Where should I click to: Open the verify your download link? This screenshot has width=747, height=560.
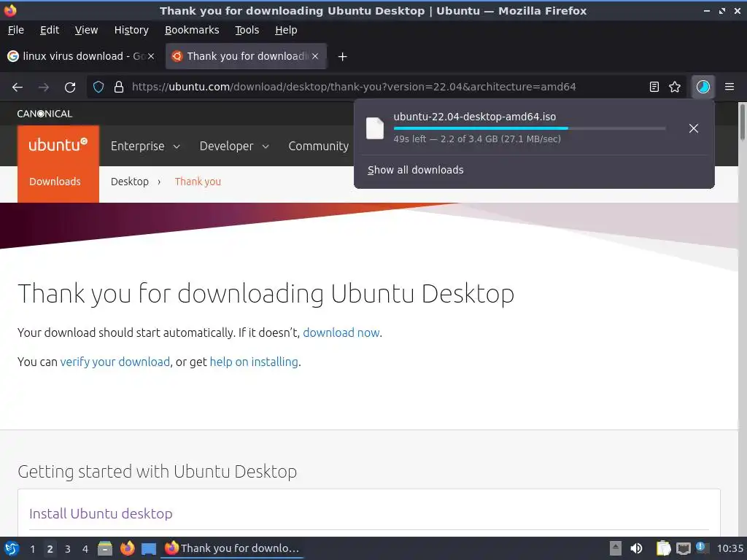click(115, 362)
